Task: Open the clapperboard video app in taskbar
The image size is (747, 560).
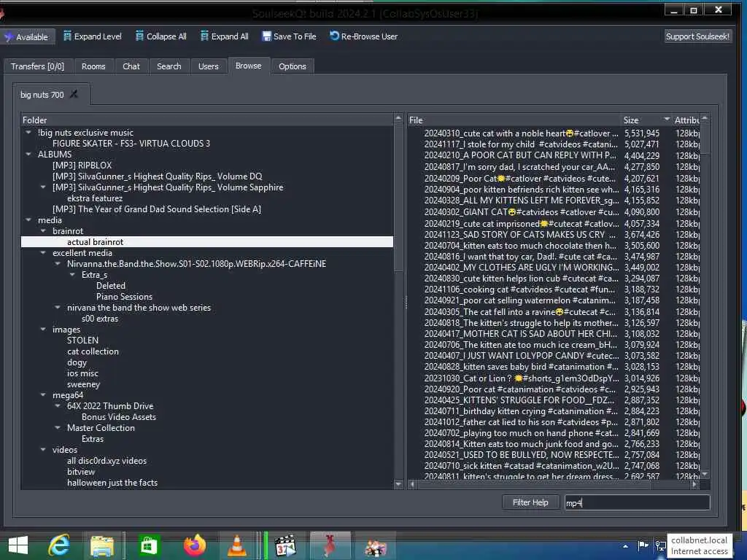Action: [285, 545]
